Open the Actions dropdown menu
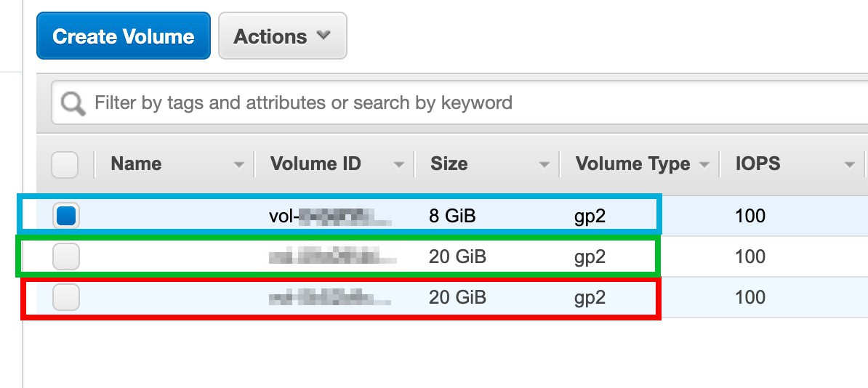 tap(283, 36)
